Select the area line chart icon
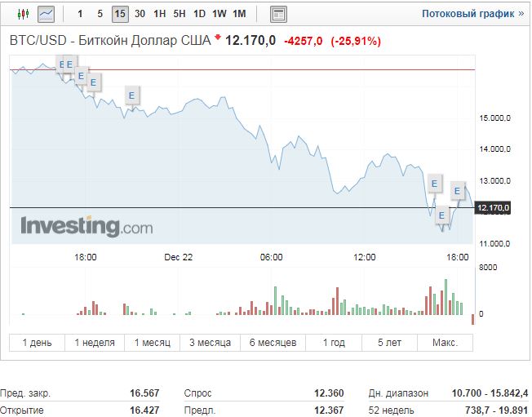 [47, 14]
